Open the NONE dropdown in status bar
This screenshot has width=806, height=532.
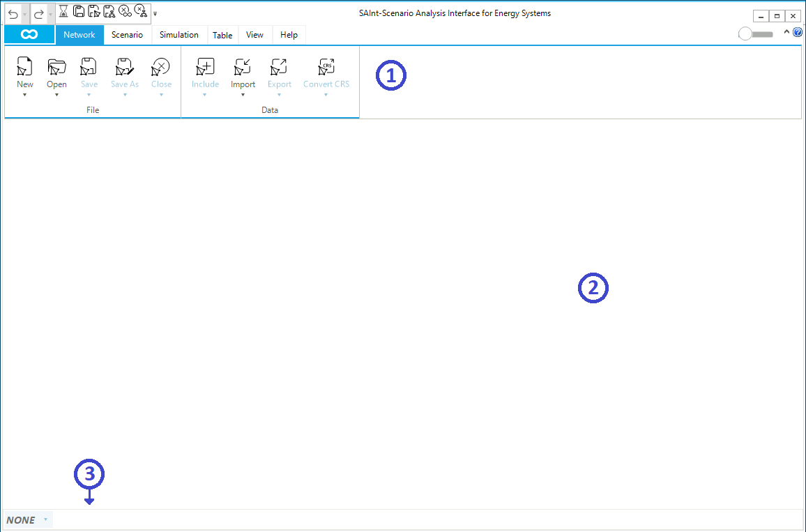45,519
